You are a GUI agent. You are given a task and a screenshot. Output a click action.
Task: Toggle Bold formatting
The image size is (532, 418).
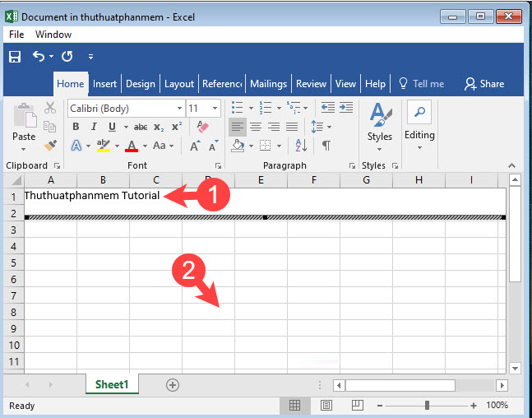pos(76,127)
